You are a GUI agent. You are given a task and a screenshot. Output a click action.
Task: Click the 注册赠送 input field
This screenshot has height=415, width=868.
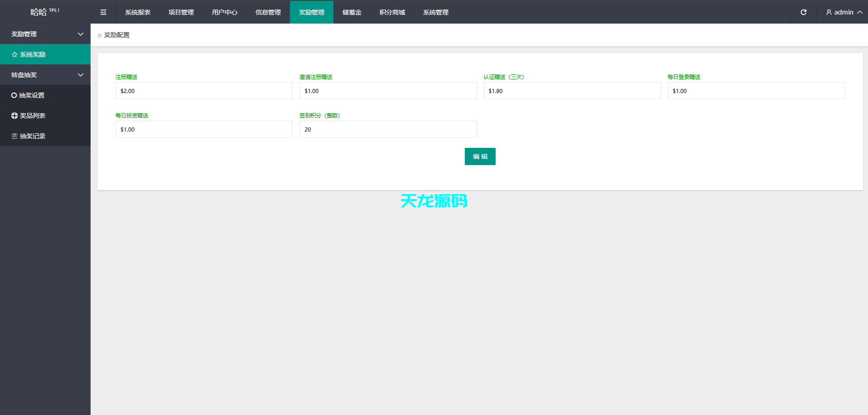tap(204, 91)
